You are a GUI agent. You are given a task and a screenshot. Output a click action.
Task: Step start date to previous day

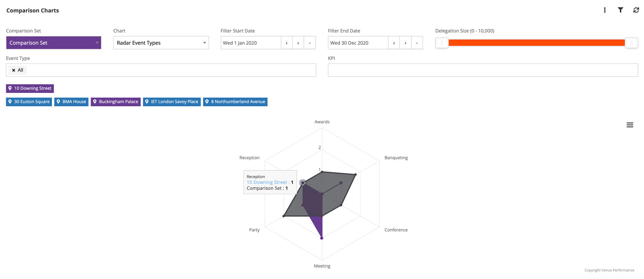coord(287,43)
